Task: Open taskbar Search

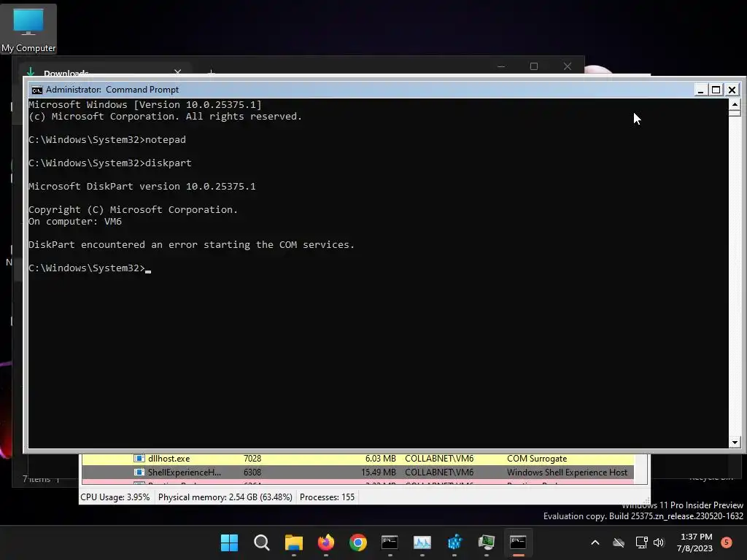Action: [x=262, y=542]
